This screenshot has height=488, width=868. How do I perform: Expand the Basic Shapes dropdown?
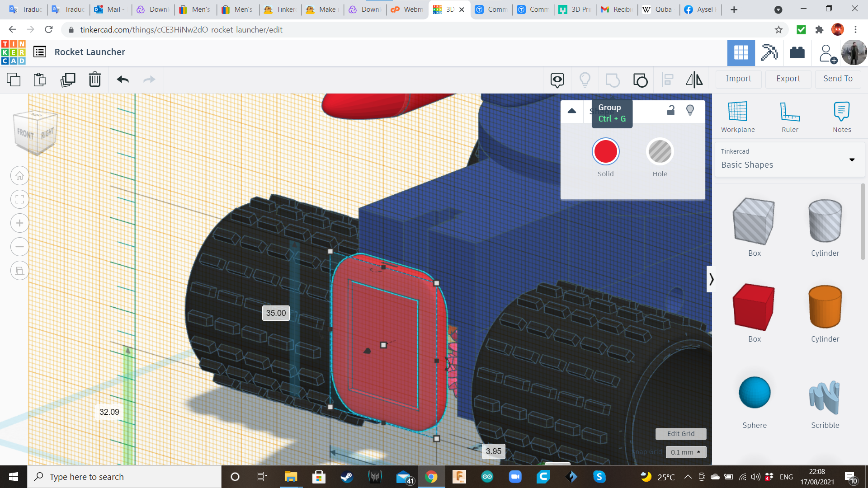(x=852, y=160)
